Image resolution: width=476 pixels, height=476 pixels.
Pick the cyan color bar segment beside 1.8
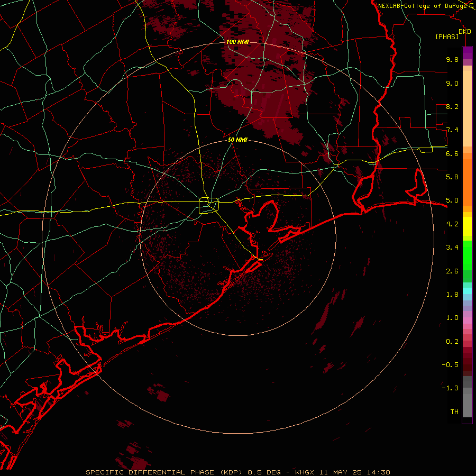coord(467,291)
